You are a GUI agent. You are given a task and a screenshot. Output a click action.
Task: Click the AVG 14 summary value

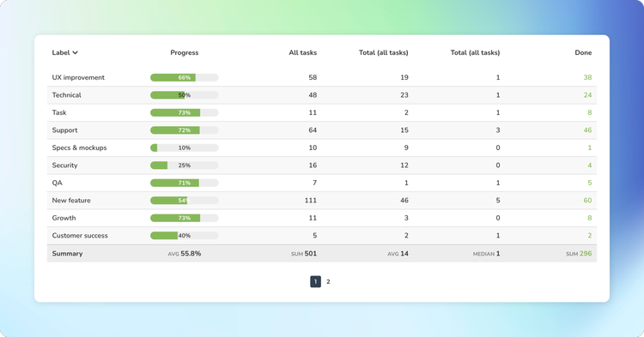click(398, 253)
